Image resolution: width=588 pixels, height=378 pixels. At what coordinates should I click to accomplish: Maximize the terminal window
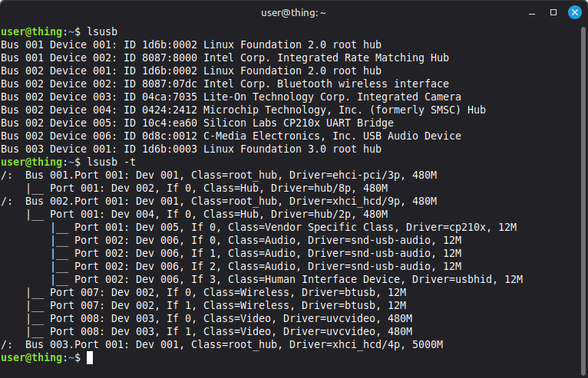click(553, 13)
